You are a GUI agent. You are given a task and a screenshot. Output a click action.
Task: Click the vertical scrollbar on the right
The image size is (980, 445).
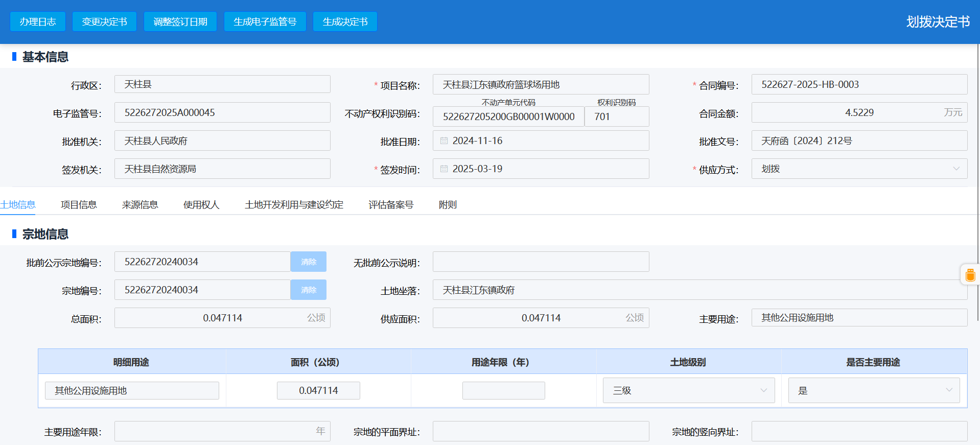pyautogui.click(x=978, y=182)
